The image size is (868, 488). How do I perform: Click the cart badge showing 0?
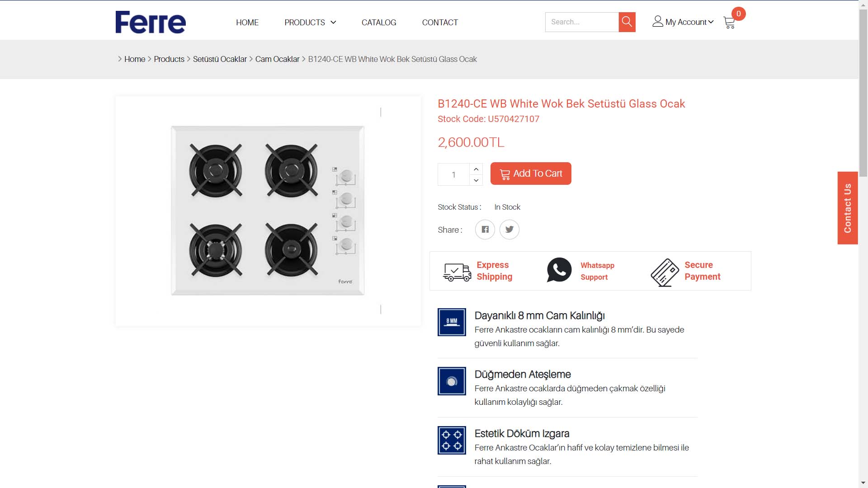click(738, 14)
